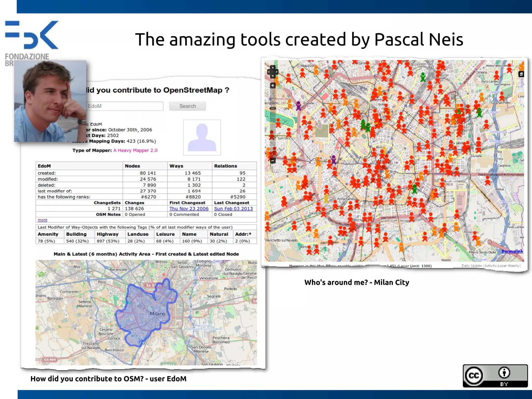
Task: Click the map zoom out minus button
Action: click(272, 161)
